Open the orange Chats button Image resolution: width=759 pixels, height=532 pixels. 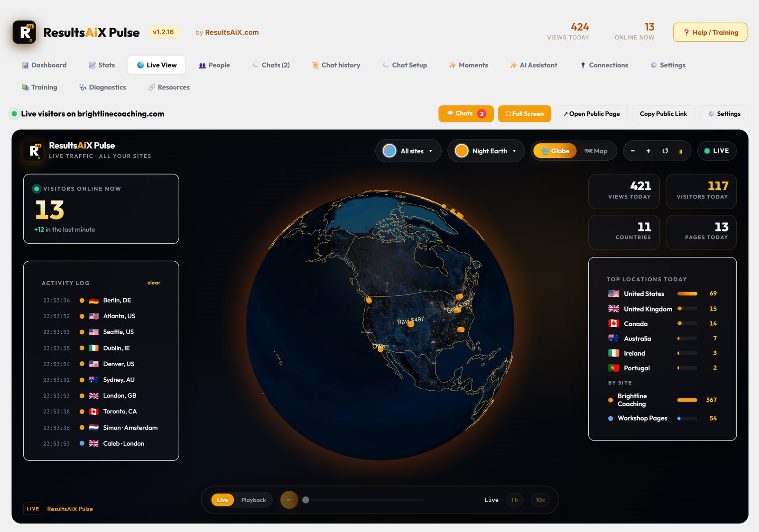tap(466, 114)
